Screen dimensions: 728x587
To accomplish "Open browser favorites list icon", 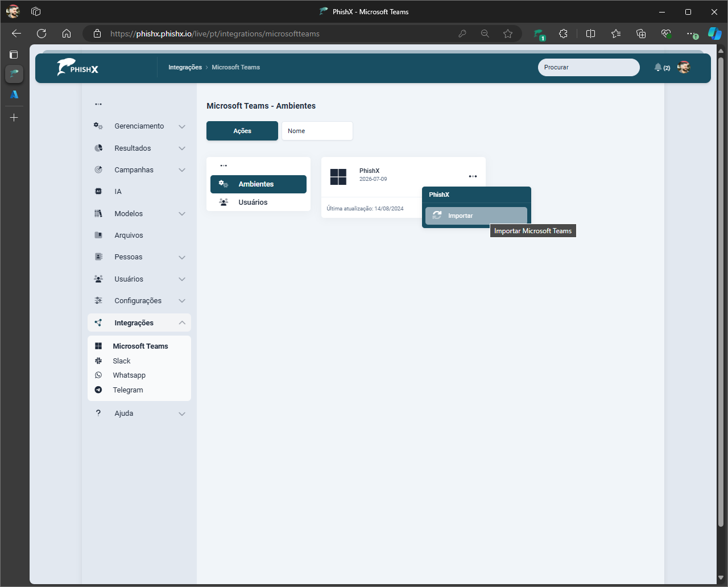I will [616, 34].
